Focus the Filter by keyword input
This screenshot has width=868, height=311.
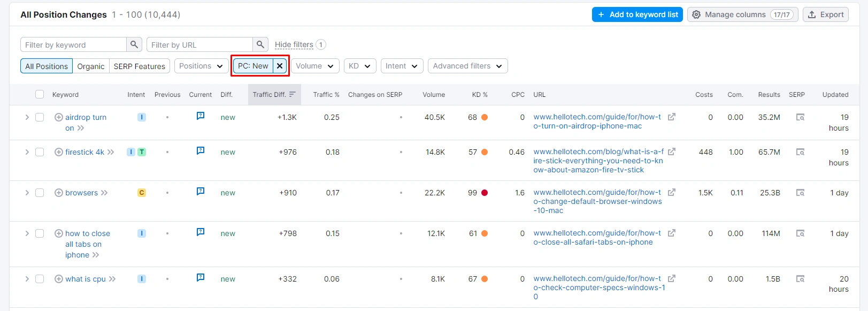(x=73, y=44)
